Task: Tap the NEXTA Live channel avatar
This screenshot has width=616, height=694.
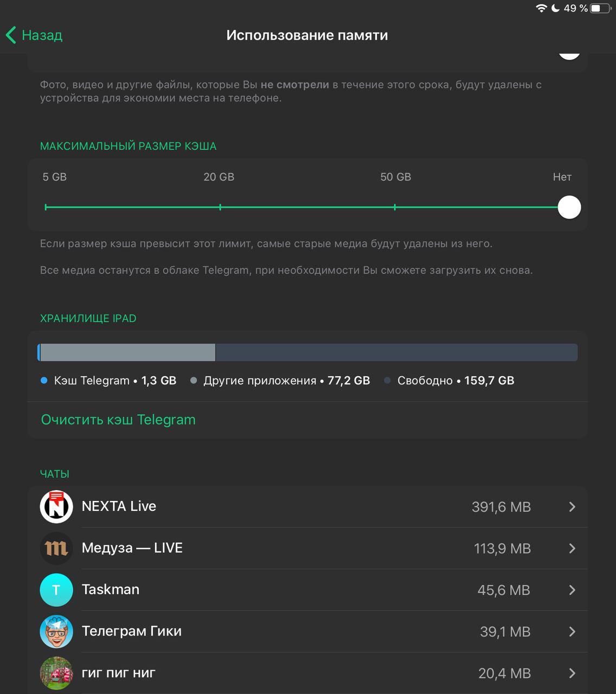Action: (56, 506)
